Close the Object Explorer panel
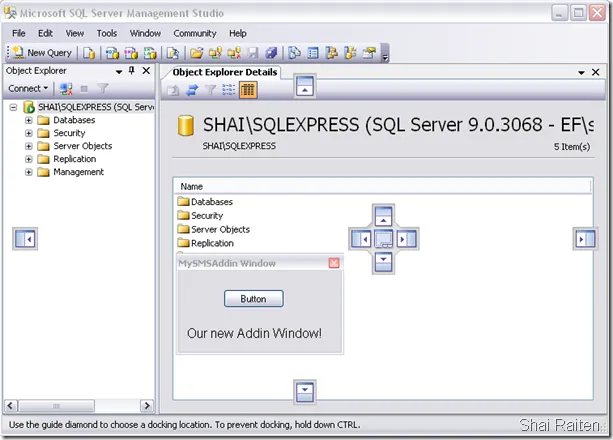 [x=146, y=71]
